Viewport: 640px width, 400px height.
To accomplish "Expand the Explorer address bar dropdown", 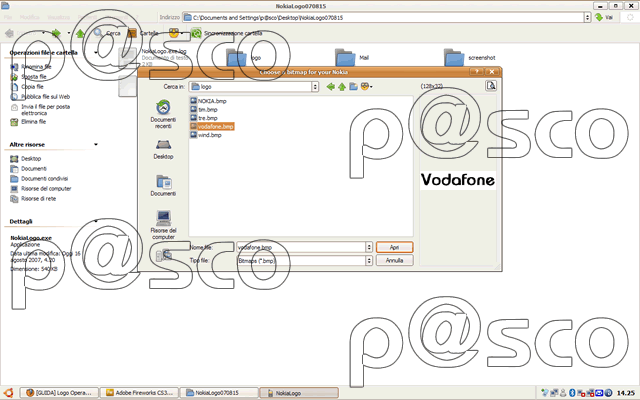I will [587, 18].
